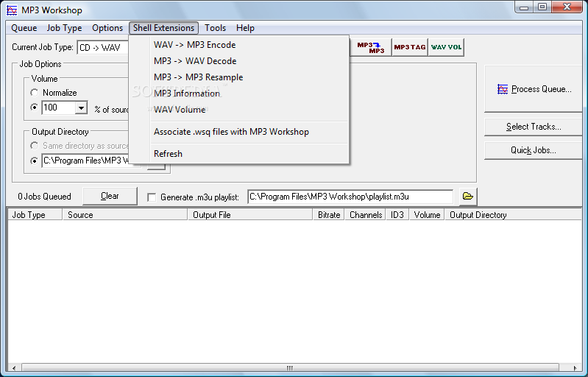Choose Associate .wsq files with MP3 Workshop

click(x=239, y=132)
